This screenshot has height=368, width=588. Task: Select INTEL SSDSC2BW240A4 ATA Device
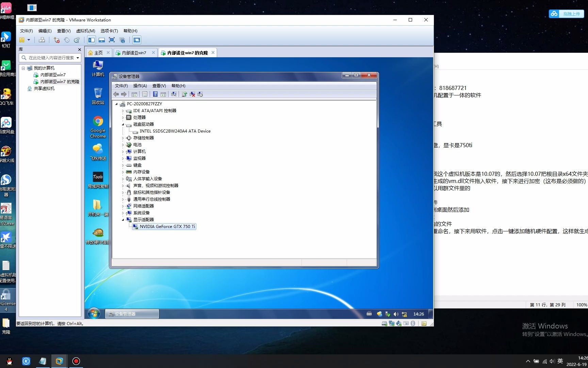coord(175,131)
